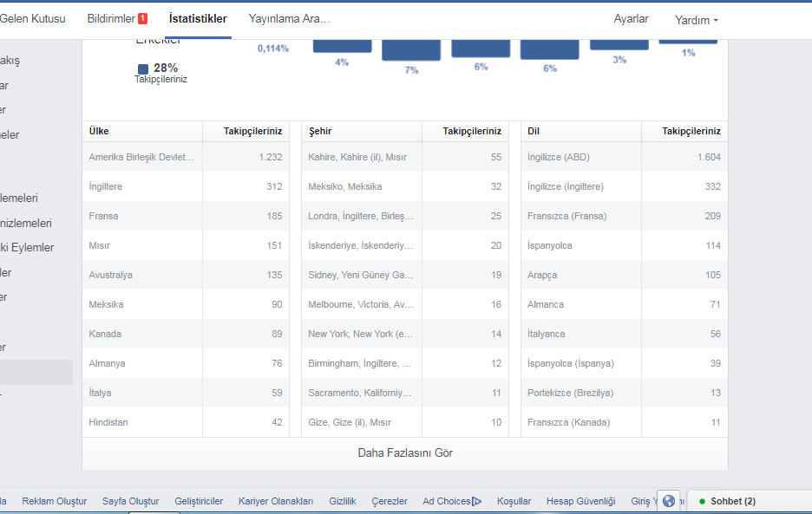Select the Sacramento, Kaliforniya city row
Screen dimensions: 812x514
405,393
